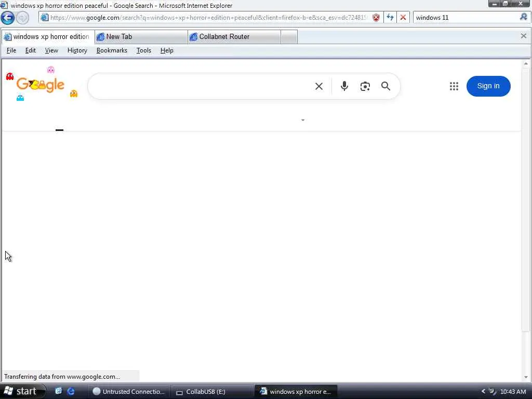Click the red security shield icon
Screen dimensions: 532x399
point(376,18)
